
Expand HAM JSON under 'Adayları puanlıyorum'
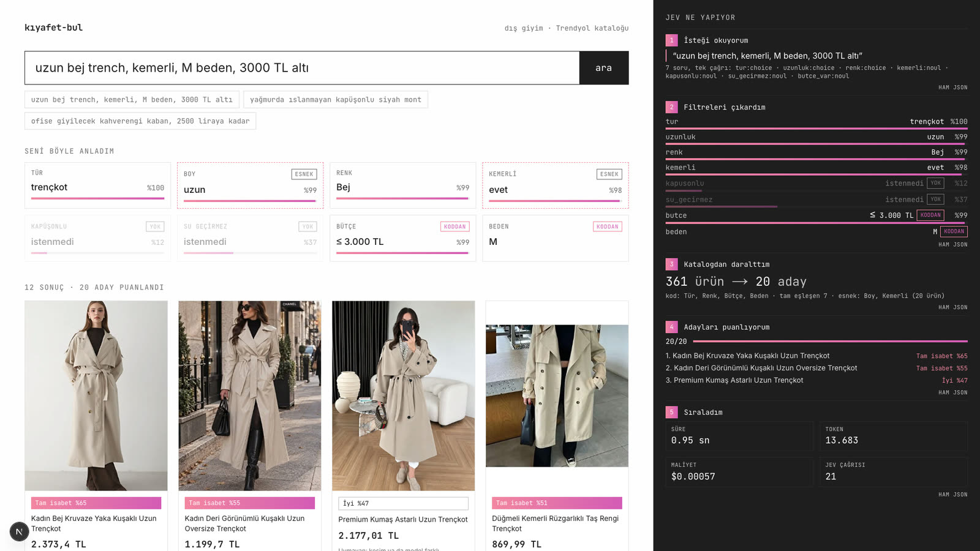953,393
